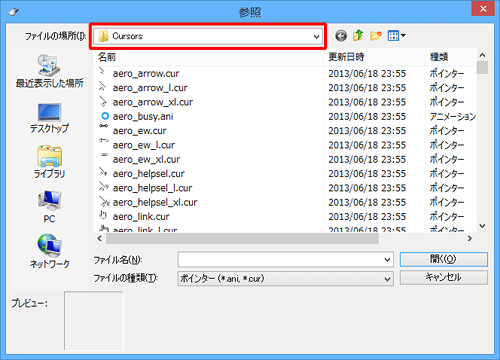
Task: Click アニメーション type of aero_busy.ani
Action: [453, 116]
